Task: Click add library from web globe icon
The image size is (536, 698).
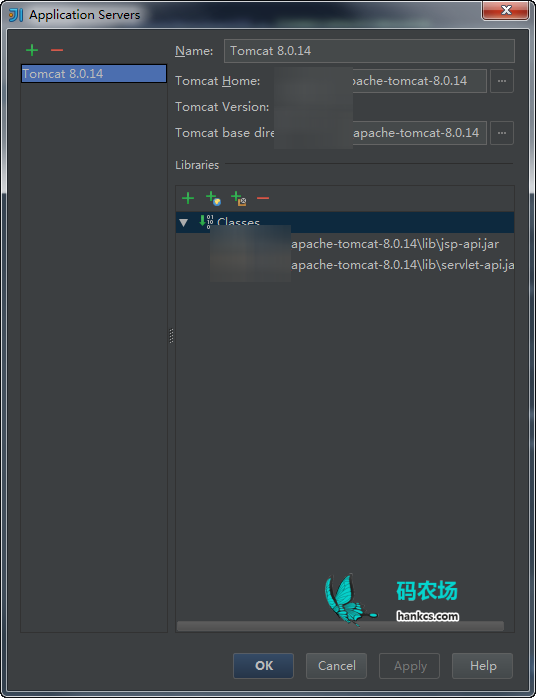Action: pos(213,199)
